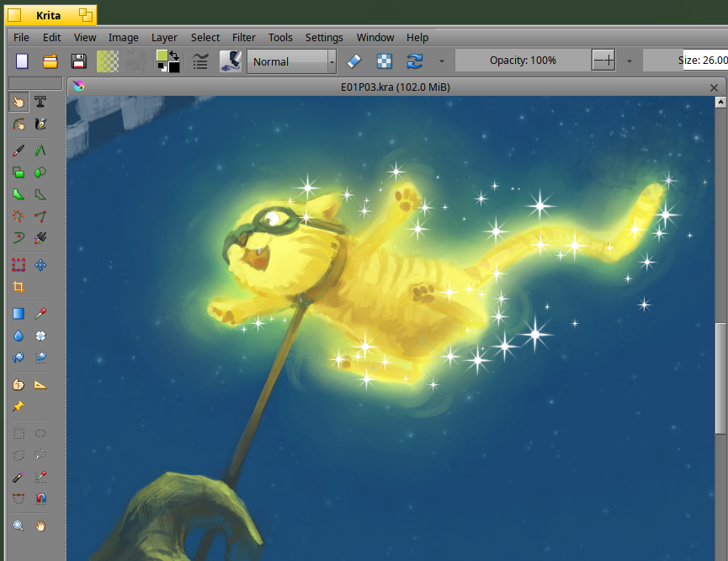
Task: Select the Line tool
Action: coord(40,151)
